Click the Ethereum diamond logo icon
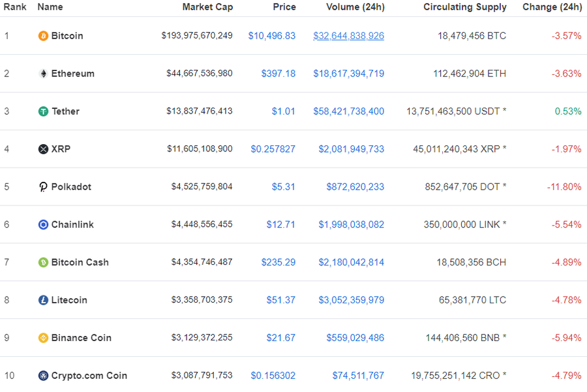The width and height of the screenshot is (587, 392). [44, 74]
